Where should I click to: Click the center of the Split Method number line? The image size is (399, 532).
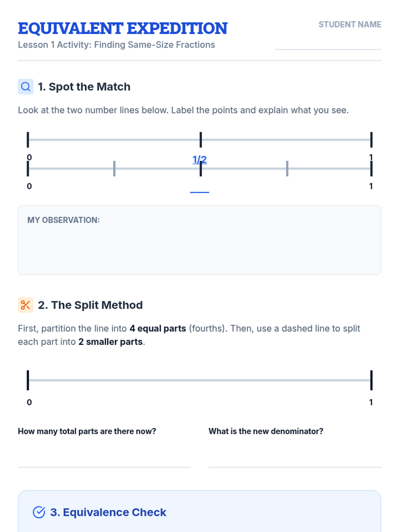[199, 380]
